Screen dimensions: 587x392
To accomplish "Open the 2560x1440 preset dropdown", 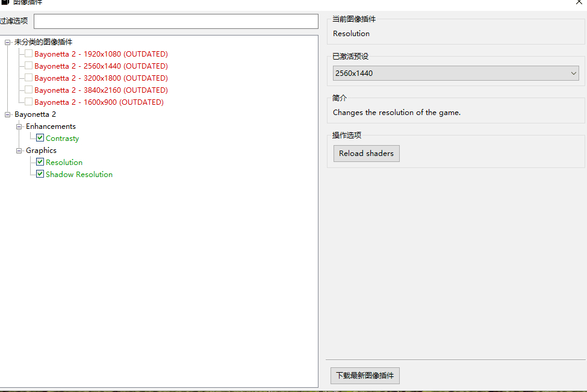I will coord(456,73).
